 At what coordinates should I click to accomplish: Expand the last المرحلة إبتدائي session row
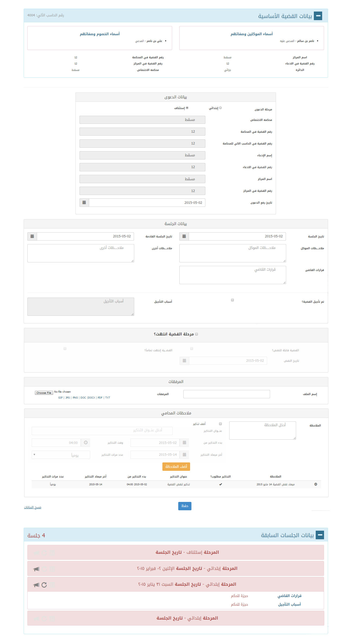pyautogui.click(x=176, y=618)
